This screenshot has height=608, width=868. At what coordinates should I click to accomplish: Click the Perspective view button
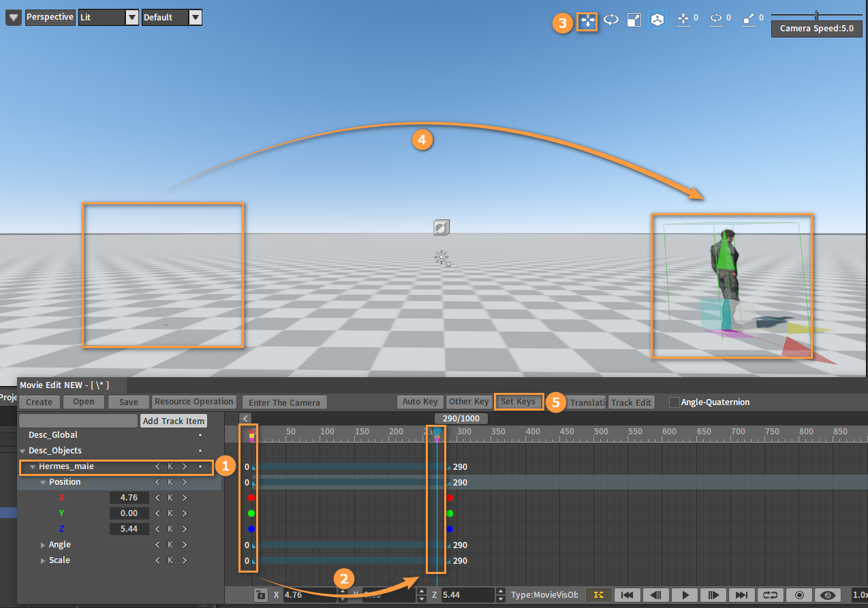[x=50, y=17]
